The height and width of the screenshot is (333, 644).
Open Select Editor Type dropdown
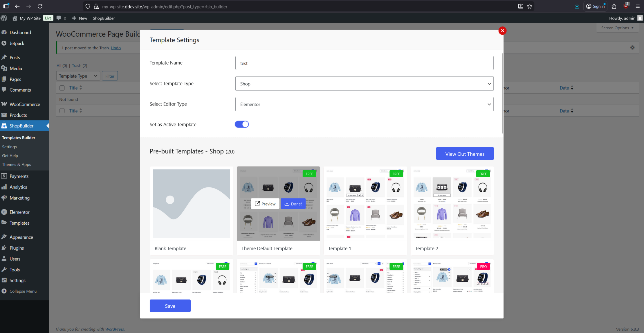click(364, 104)
